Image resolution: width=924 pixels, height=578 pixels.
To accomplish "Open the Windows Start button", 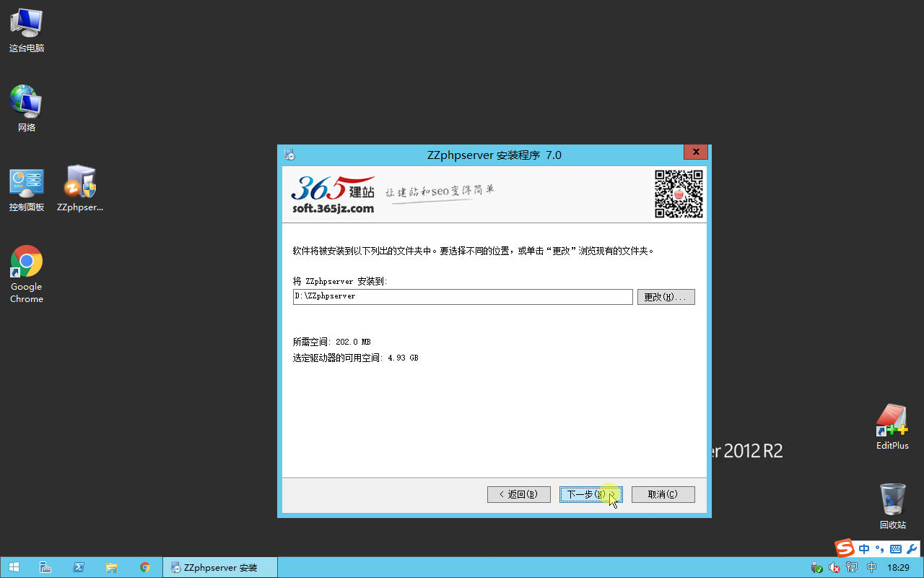I will (x=14, y=567).
